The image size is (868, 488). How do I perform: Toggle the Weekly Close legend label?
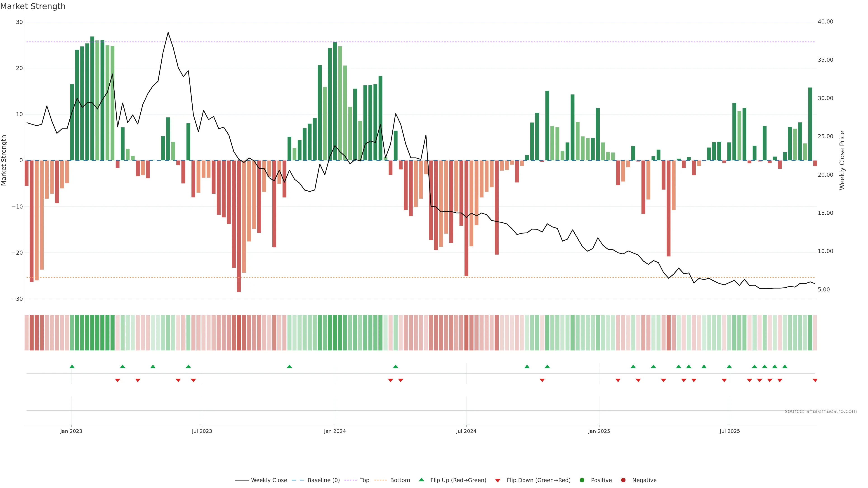point(269,480)
